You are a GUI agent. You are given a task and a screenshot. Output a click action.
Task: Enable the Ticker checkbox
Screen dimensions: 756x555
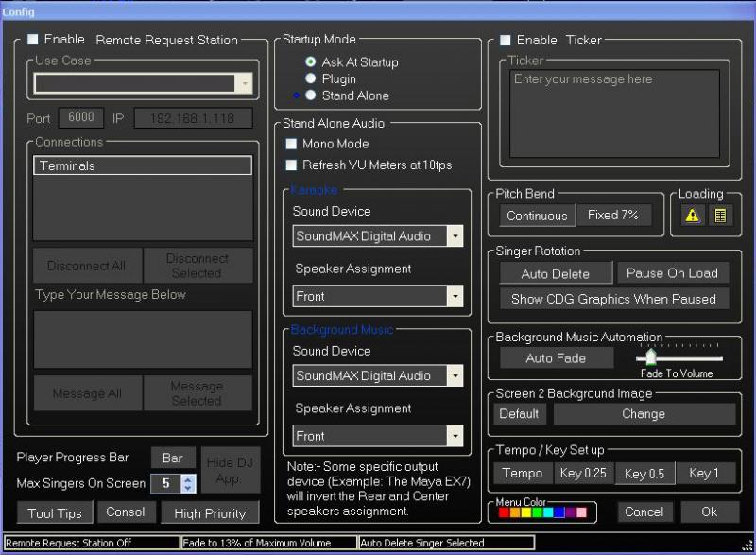(505, 40)
